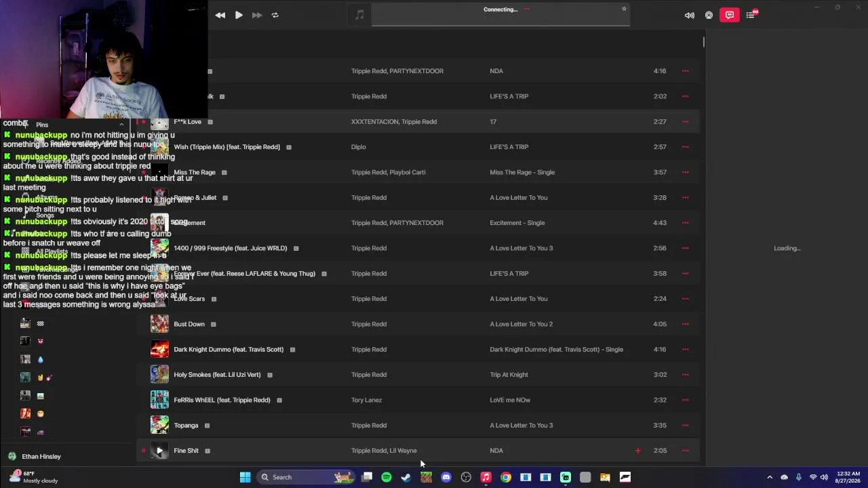Skip to the next track

point(257,15)
